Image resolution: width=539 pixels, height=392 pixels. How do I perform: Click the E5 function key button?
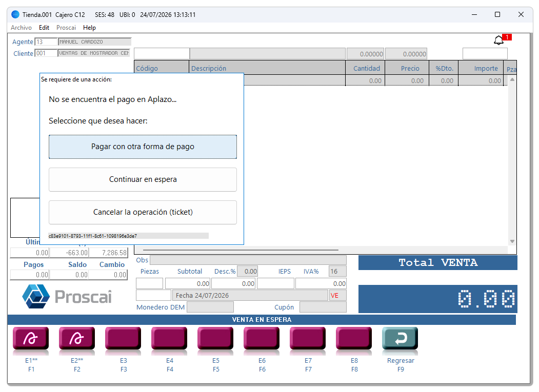click(215, 338)
